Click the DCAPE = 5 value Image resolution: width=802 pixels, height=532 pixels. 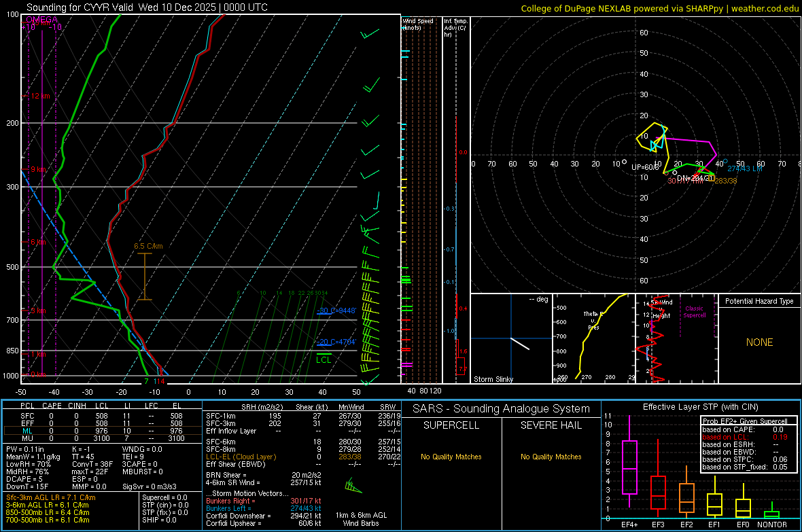[24, 479]
